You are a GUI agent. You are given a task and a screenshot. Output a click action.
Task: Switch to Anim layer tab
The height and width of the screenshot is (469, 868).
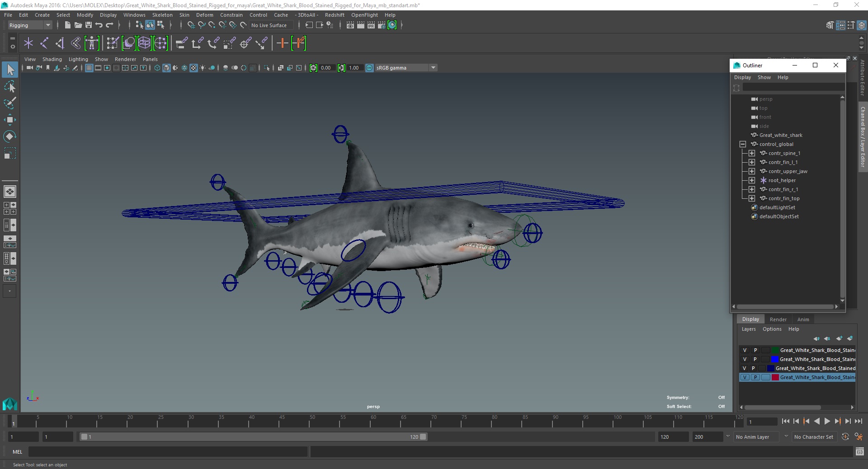click(x=803, y=319)
